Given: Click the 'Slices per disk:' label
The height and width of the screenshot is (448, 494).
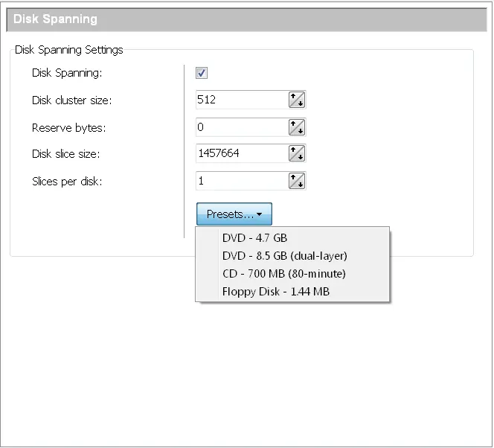Looking at the screenshot, I should (x=67, y=182).
